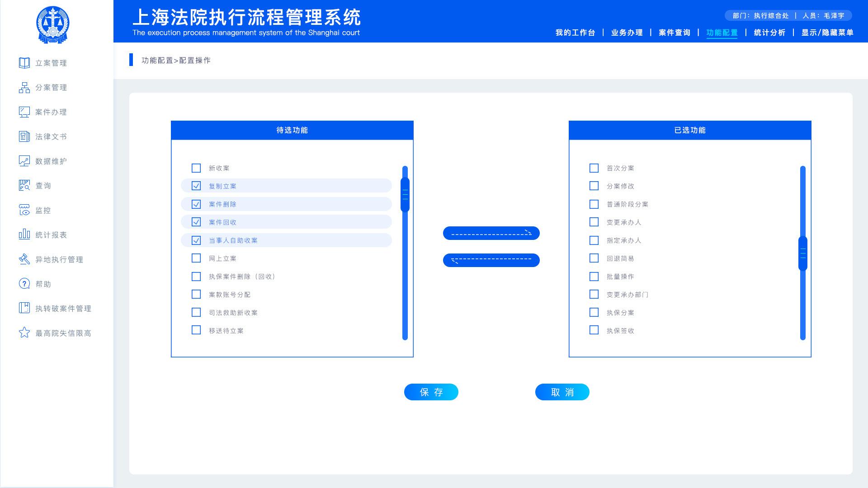Click the 监控 eye icon
Screen dimensions: 868x488
point(24,210)
